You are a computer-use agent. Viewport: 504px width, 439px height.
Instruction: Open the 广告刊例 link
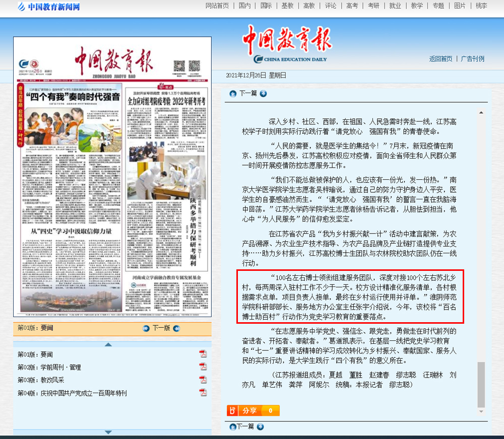pyautogui.click(x=472, y=58)
